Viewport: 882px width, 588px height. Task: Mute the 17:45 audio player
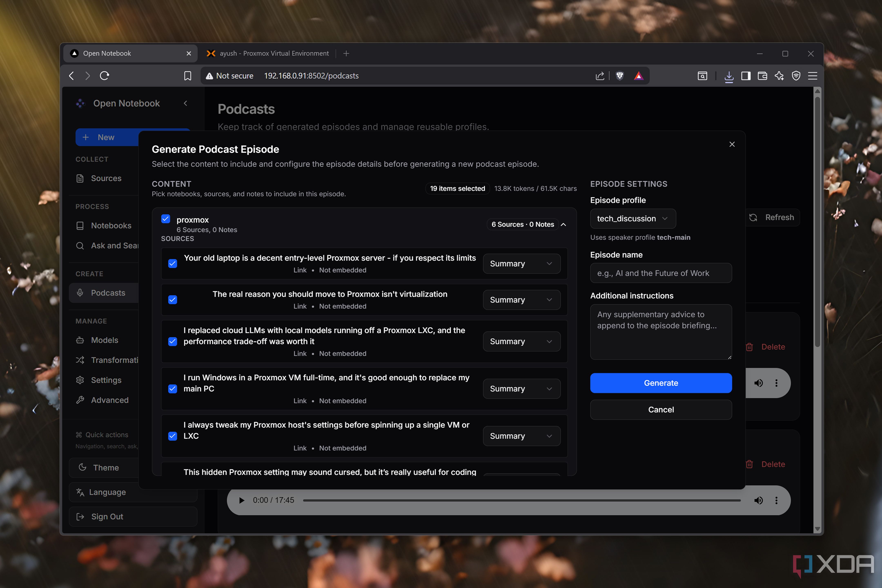coord(758,500)
